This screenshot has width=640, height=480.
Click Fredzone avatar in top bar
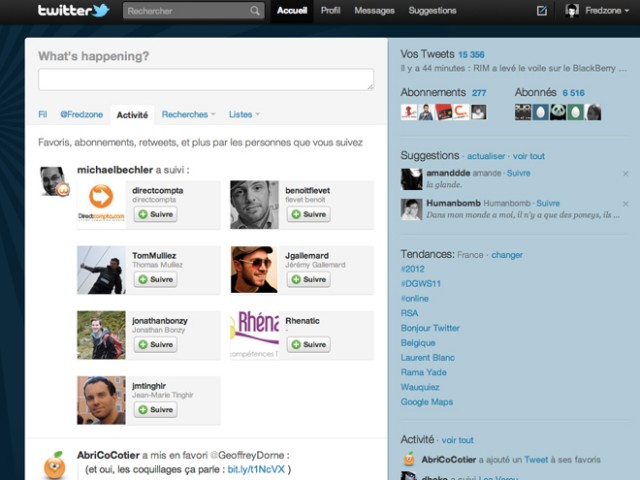572,11
